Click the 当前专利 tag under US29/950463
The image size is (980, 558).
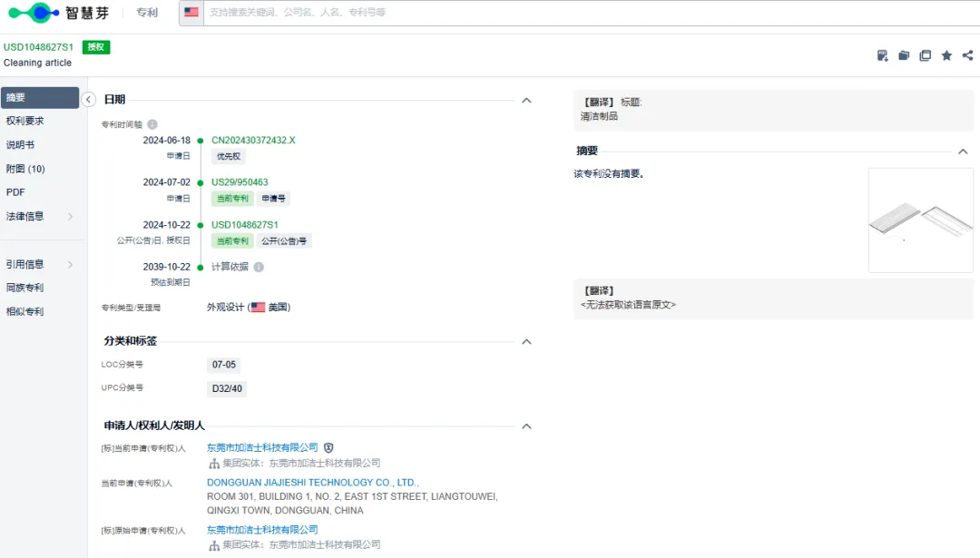coord(232,199)
